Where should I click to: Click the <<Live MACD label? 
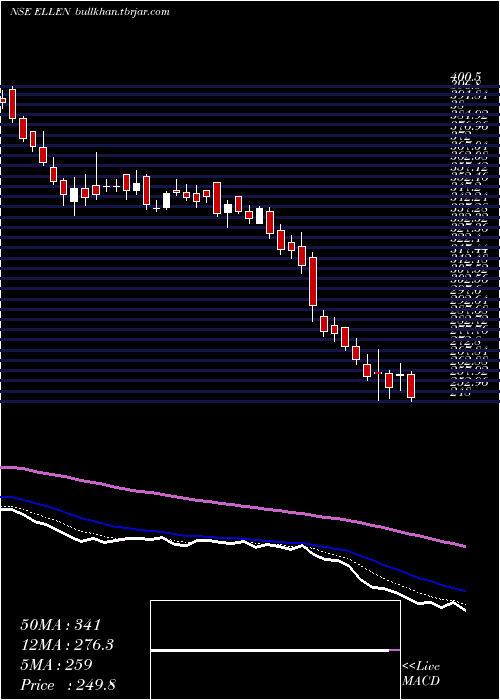click(x=421, y=674)
